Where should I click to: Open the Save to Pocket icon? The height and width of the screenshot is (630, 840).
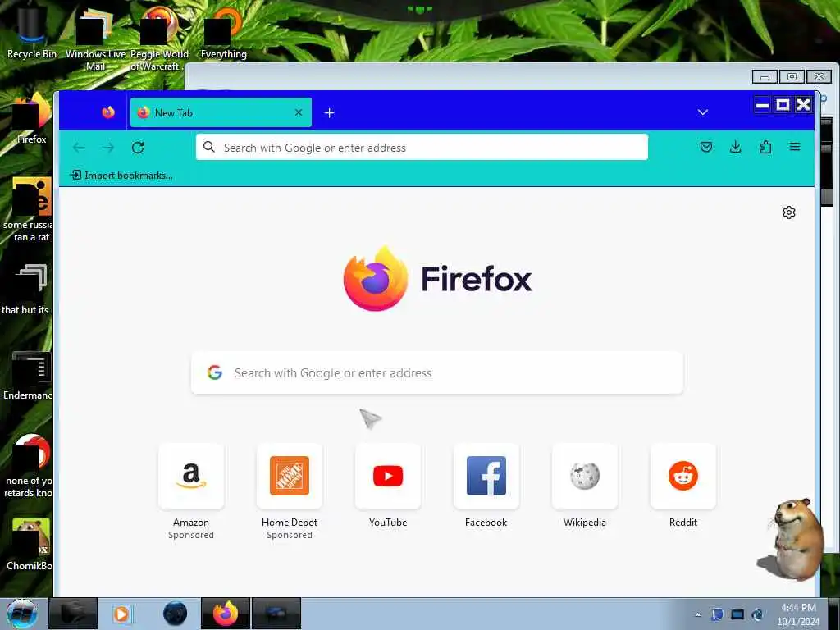click(706, 147)
